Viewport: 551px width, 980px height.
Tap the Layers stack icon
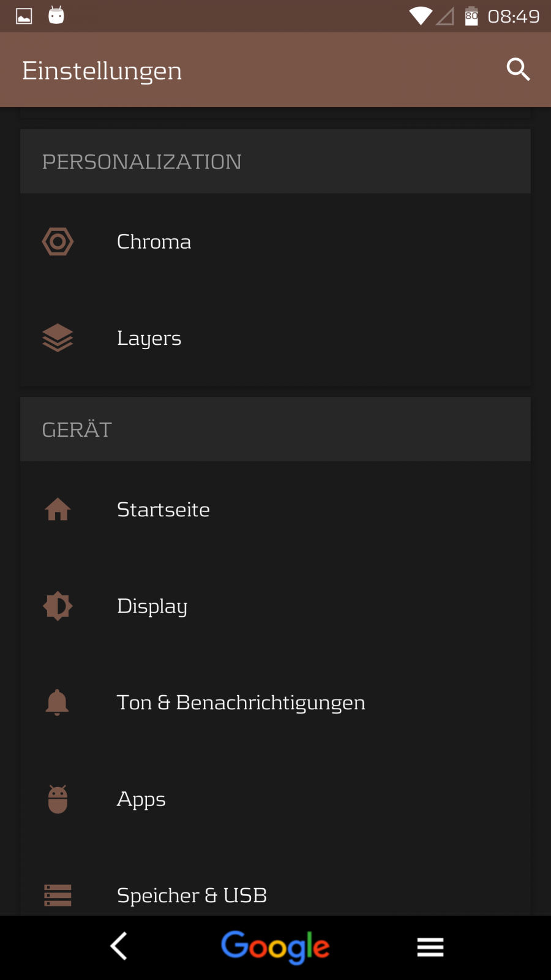click(x=58, y=338)
